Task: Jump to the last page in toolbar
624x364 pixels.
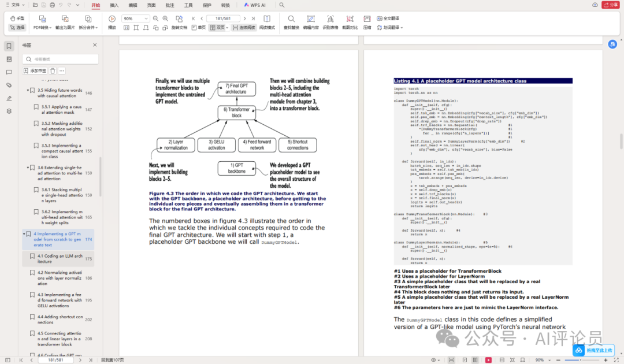Action: click(x=253, y=18)
